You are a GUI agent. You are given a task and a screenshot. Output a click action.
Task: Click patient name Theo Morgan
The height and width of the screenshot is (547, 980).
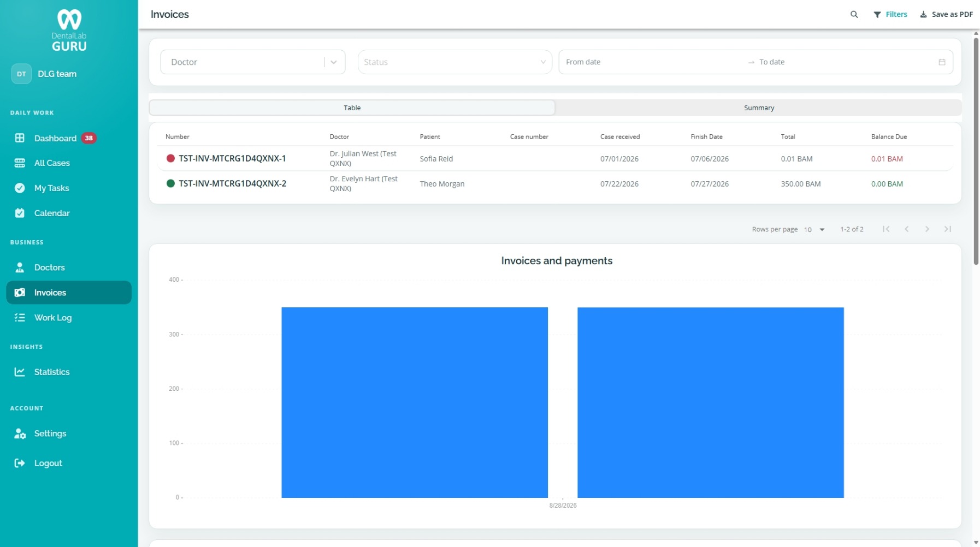click(442, 184)
